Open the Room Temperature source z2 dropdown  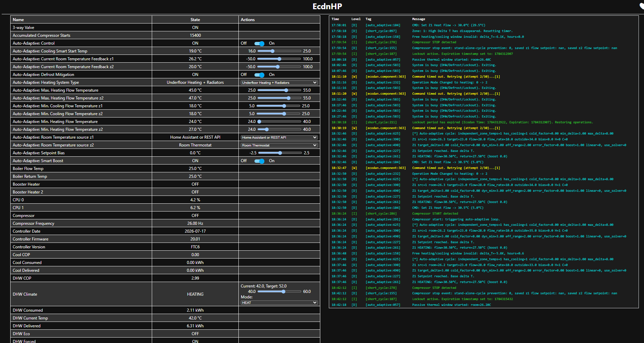279,145
